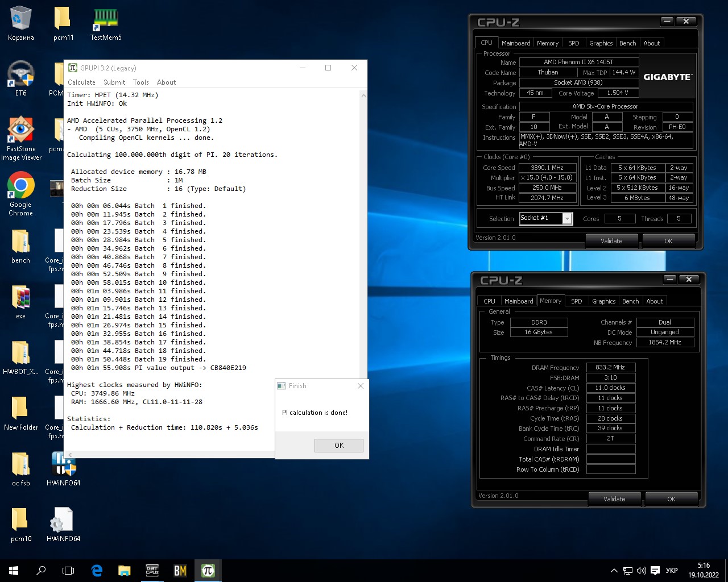Click Validate in upper CPU-Z window
Viewport: 728px width, 582px height.
[x=611, y=241]
